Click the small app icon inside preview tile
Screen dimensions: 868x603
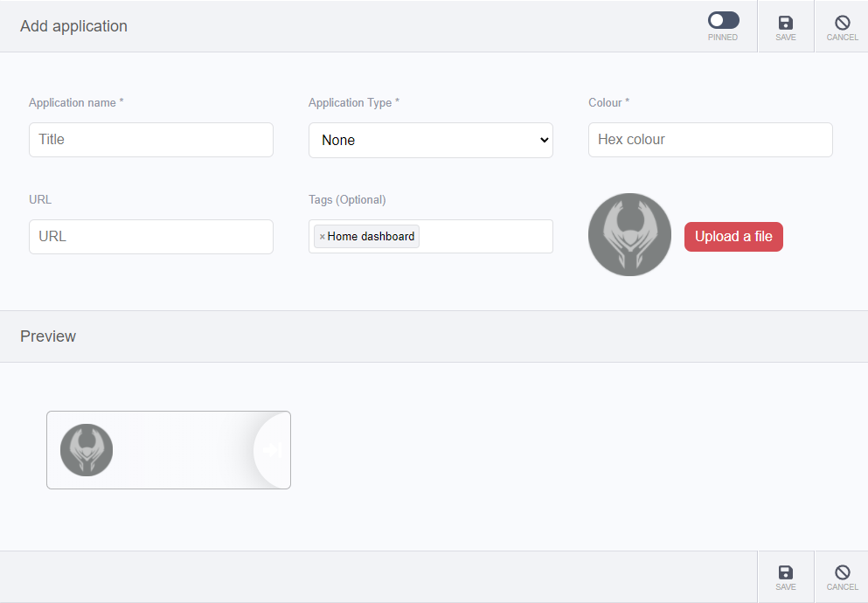click(87, 450)
